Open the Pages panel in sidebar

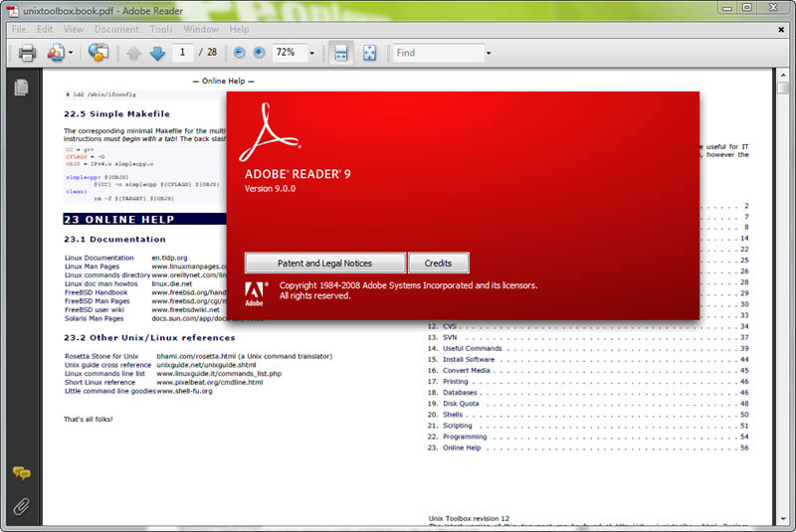20,88
